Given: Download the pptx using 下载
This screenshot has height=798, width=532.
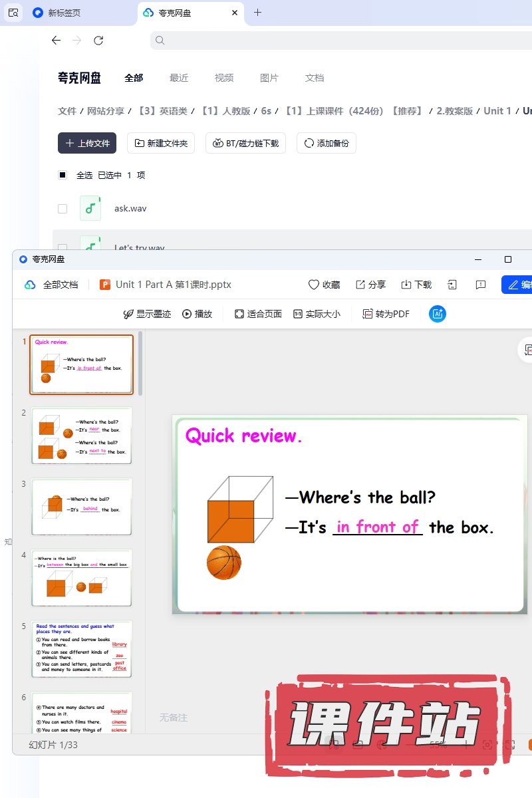Looking at the screenshot, I should (416, 285).
